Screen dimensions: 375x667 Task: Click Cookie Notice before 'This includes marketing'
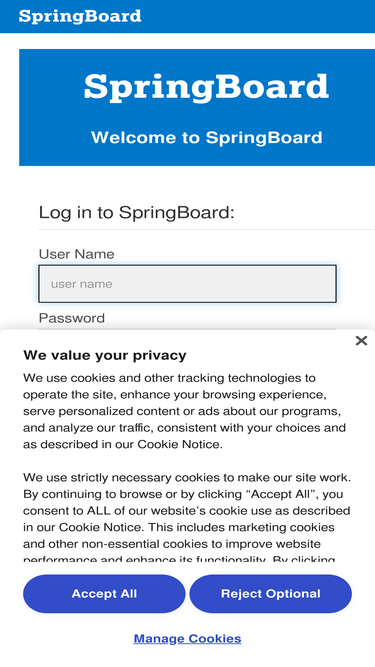click(x=102, y=527)
